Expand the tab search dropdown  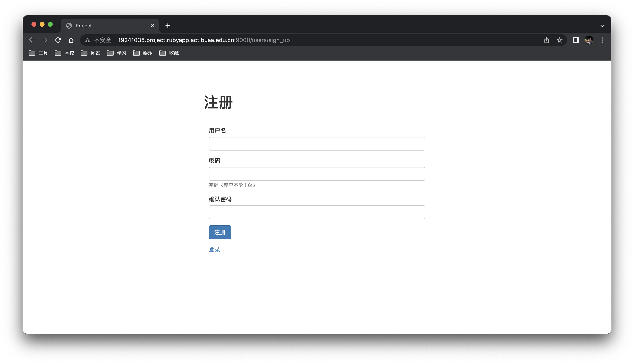click(x=602, y=26)
